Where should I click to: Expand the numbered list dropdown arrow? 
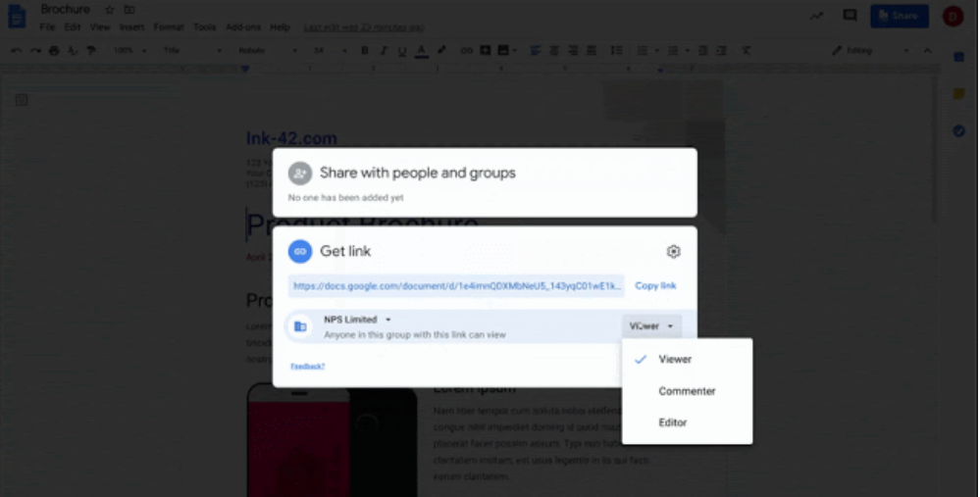click(x=656, y=51)
